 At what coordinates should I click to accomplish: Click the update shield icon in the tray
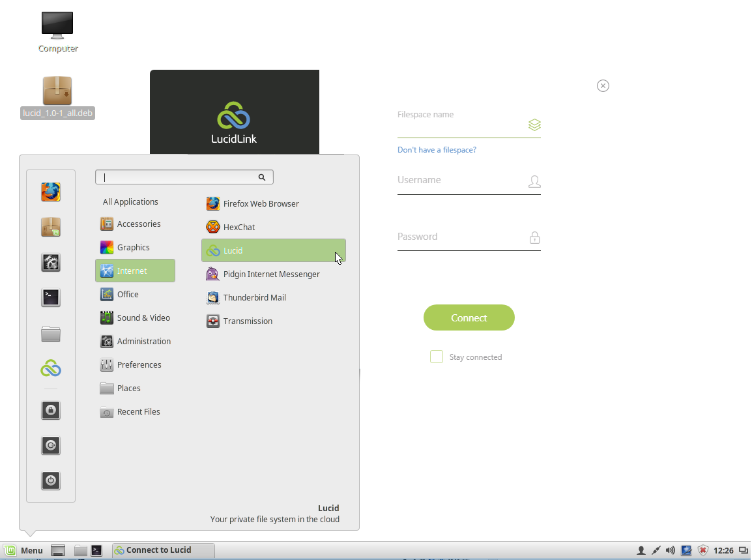(702, 550)
